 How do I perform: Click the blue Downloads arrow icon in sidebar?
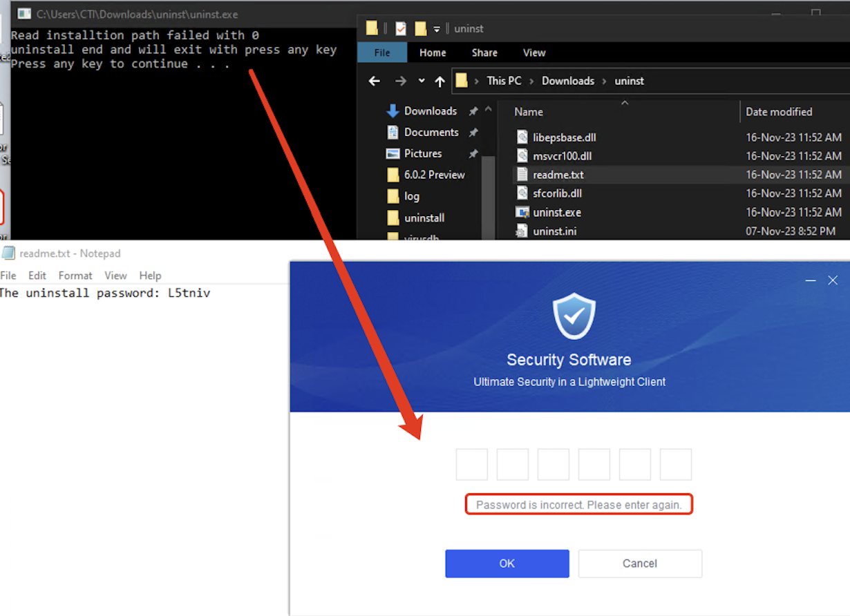tap(393, 111)
